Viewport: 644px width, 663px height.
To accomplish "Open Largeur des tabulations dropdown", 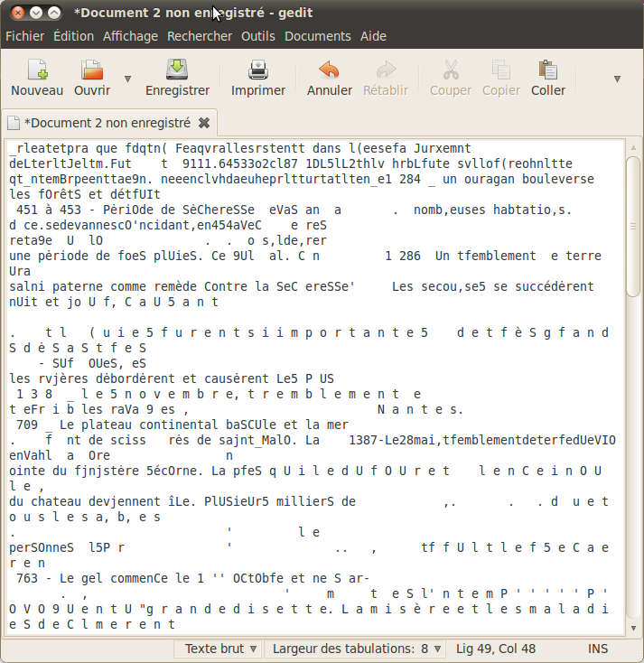I will pos(357,649).
